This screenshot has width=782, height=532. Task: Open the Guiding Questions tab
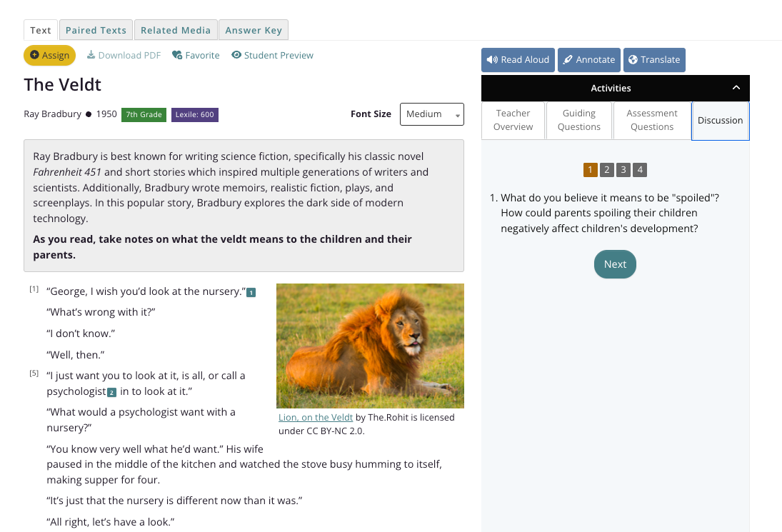[x=579, y=120]
